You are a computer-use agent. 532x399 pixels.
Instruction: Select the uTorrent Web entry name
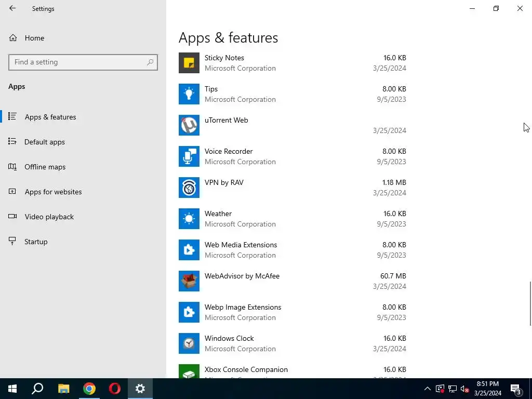coord(227,120)
